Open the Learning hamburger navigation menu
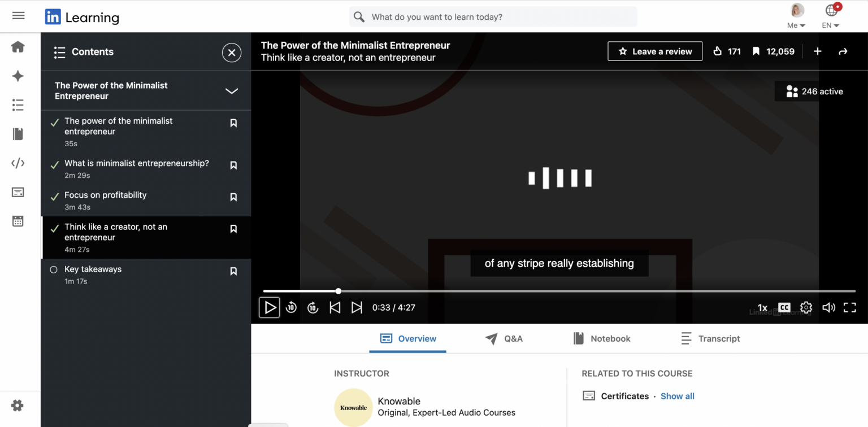 pos(18,15)
